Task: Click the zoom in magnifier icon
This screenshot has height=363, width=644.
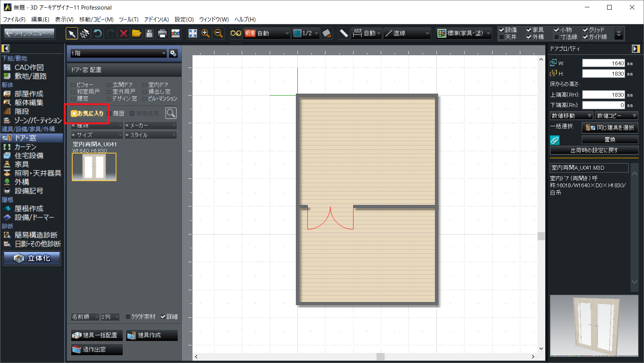Action: tap(206, 34)
